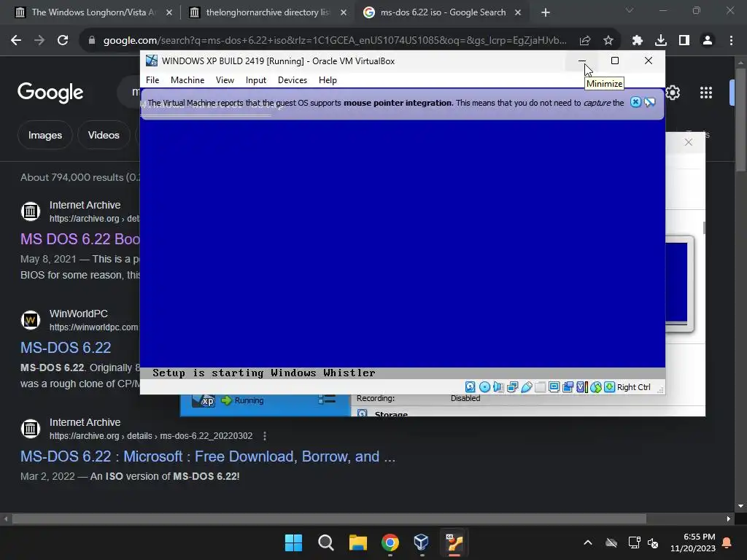Screen dimensions: 747x560
Task: Open Chrome three-dot menu
Action: 731,41
